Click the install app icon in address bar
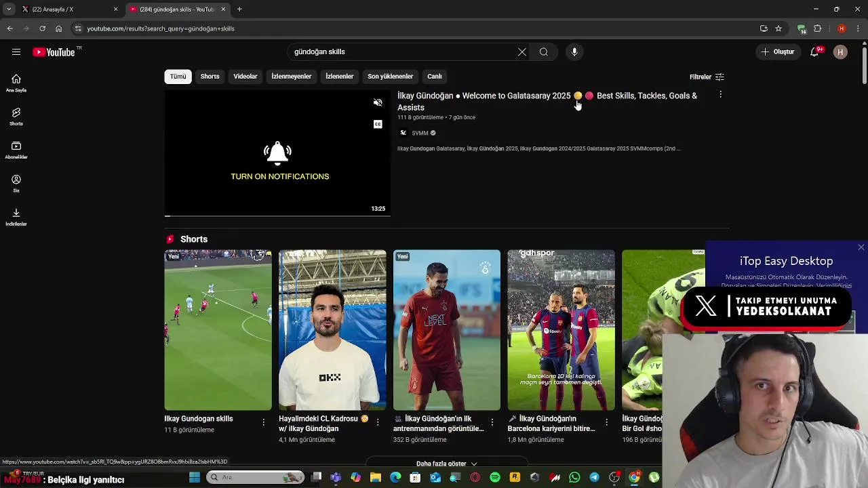Image resolution: width=868 pixels, height=488 pixels. click(764, 28)
